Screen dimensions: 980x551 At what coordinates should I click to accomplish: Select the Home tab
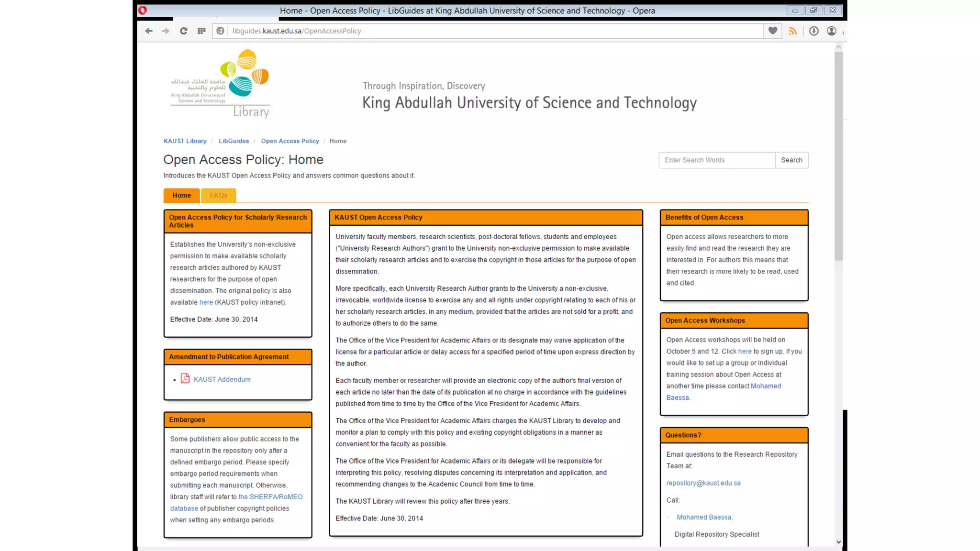pos(181,195)
